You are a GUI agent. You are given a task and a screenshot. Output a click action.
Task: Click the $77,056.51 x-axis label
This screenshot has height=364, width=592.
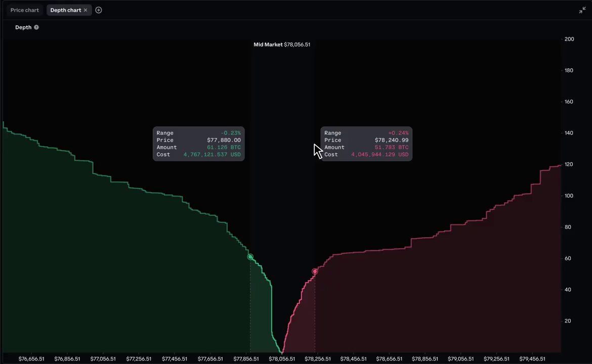[x=103, y=359]
